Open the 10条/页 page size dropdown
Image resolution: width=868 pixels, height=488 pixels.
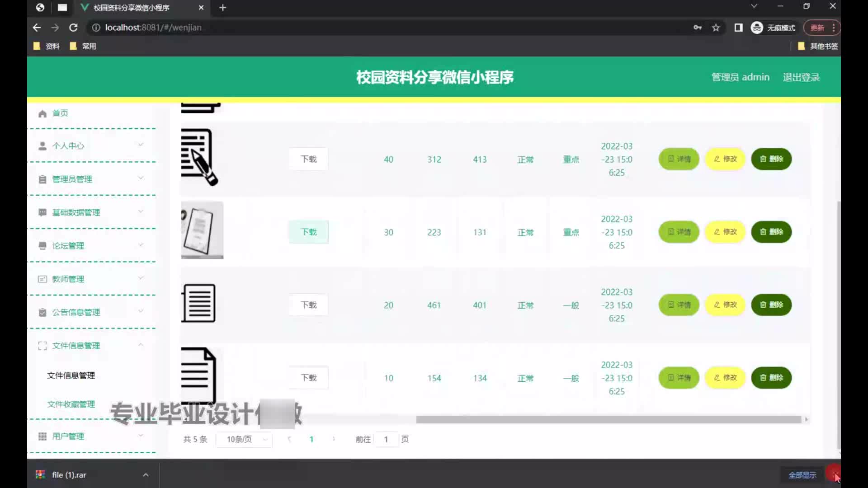pyautogui.click(x=244, y=439)
